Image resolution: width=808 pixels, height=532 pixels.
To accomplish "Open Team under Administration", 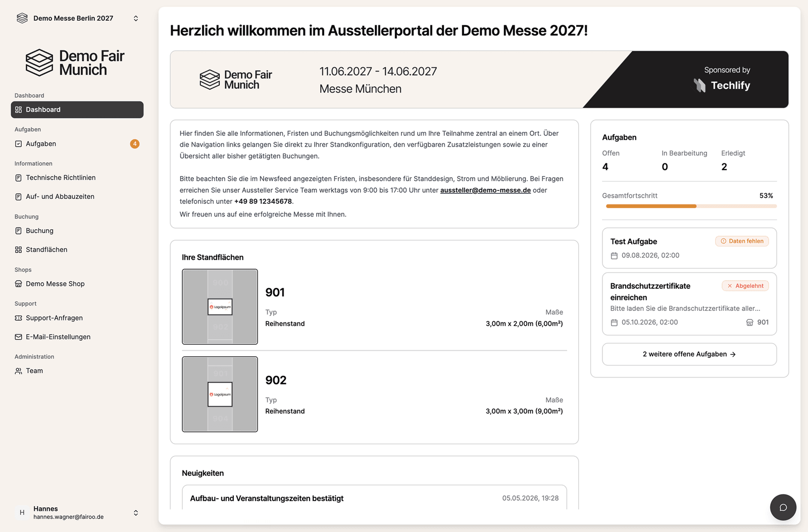I will (77, 371).
